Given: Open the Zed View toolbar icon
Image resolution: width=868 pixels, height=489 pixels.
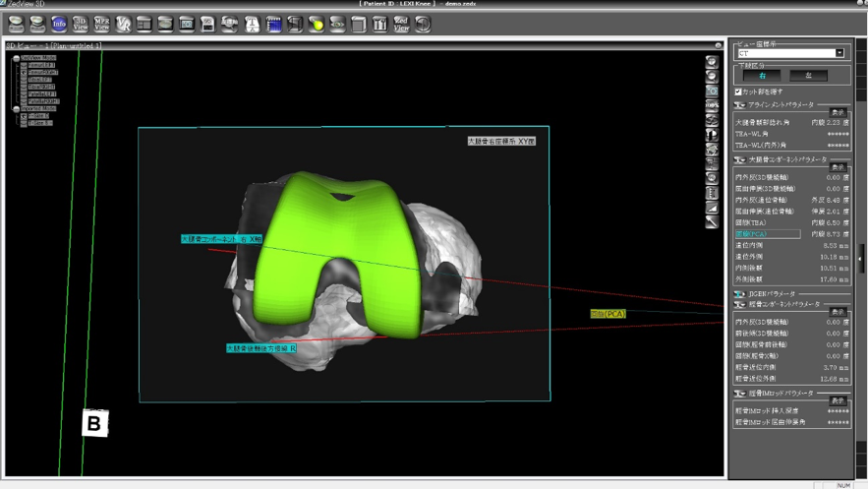Looking at the screenshot, I should pyautogui.click(x=401, y=24).
